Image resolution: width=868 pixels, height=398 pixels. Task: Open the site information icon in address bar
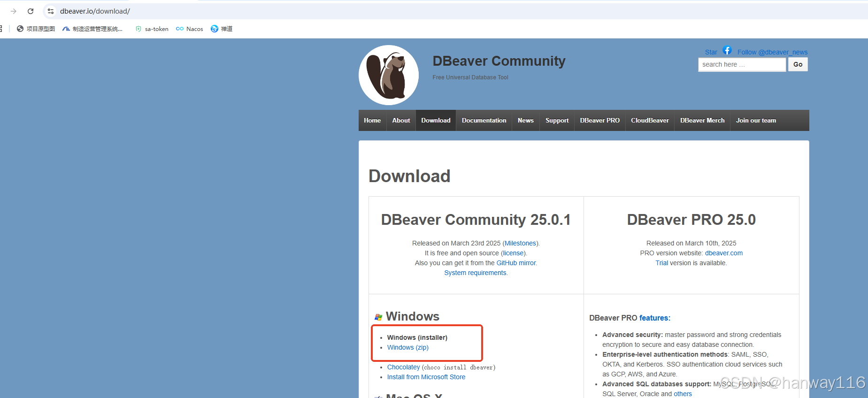(x=51, y=11)
